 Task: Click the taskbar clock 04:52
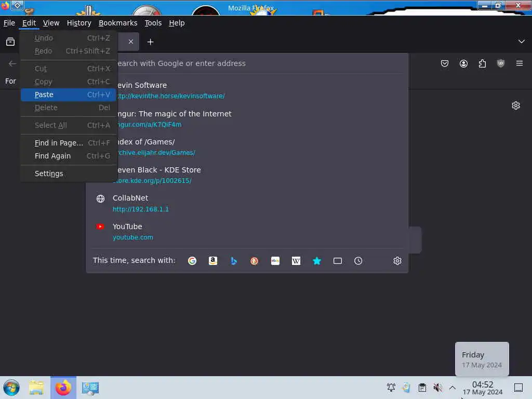point(483,388)
